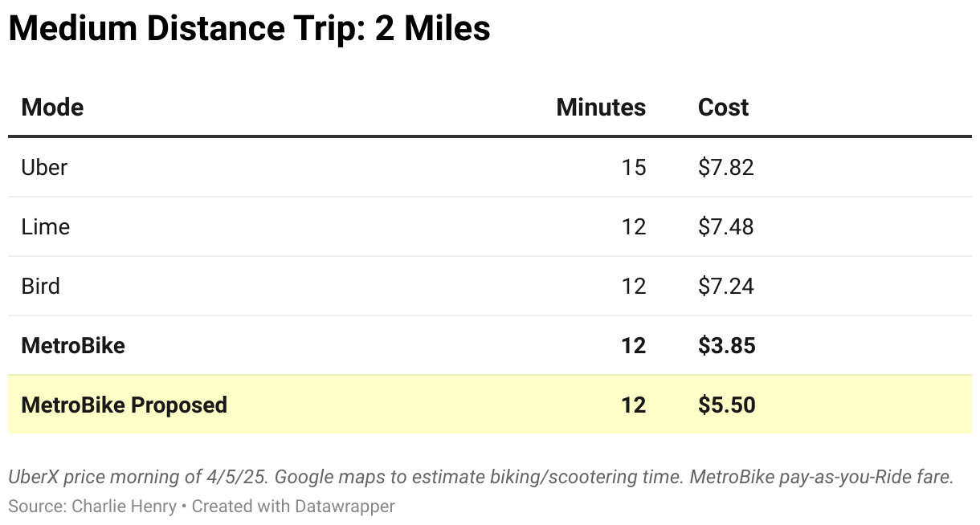Click the minutes value in highlighted row
Image resolution: width=980 pixels, height=525 pixels.
[633, 405]
